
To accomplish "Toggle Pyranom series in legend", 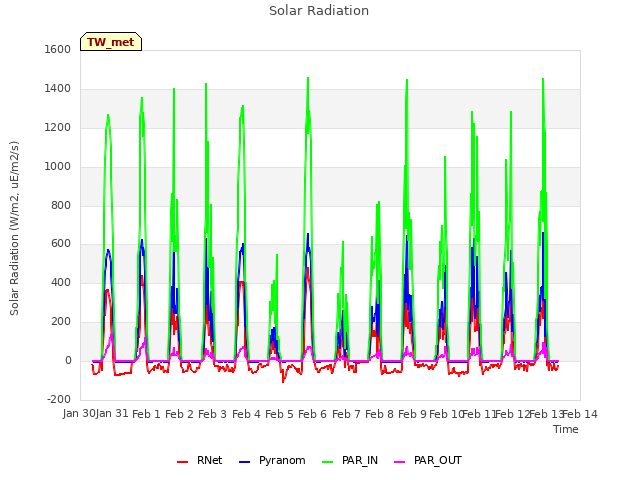I will pos(272,460).
